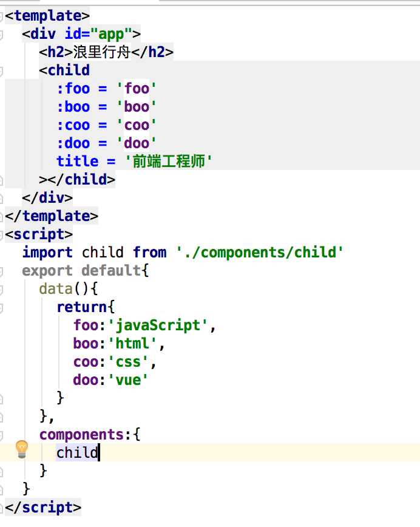
Task: Collapse the fold marker beside data(){
Action: pos(1,289)
